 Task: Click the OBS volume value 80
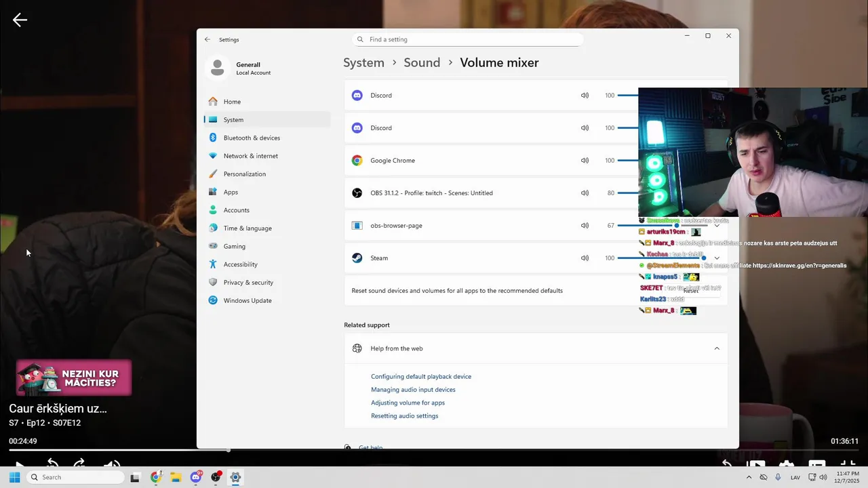(x=610, y=193)
